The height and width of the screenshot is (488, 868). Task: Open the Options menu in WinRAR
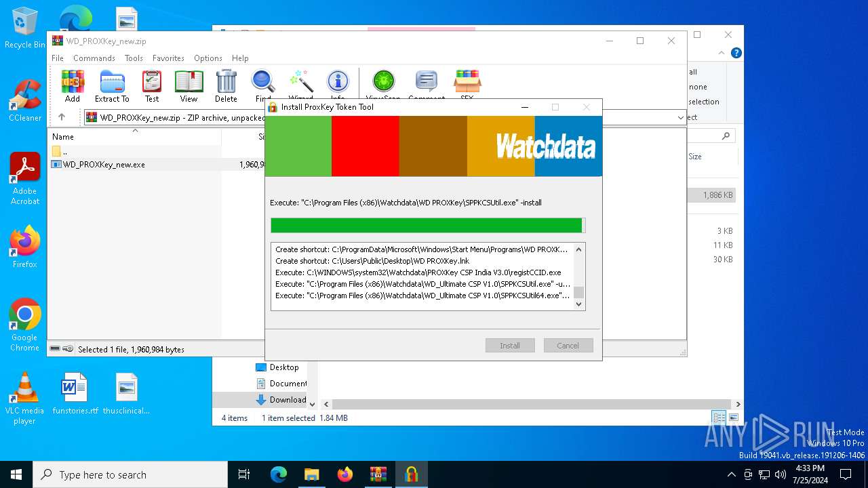tap(208, 58)
